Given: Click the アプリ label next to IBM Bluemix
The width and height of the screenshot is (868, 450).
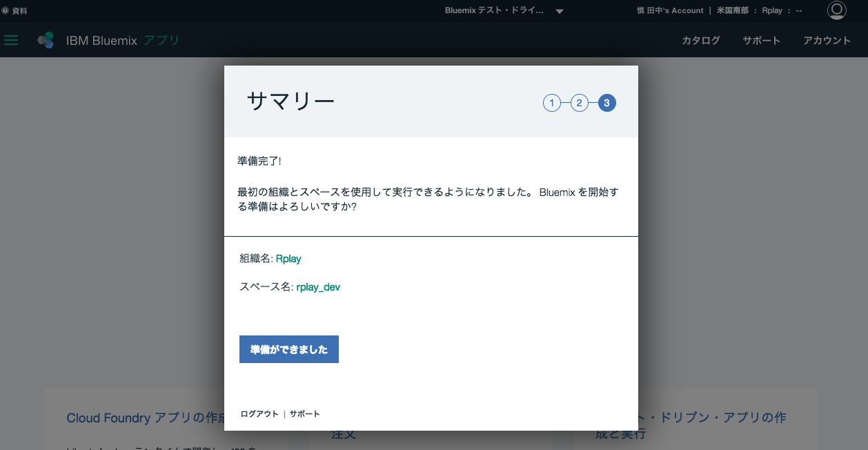Looking at the screenshot, I should click(161, 40).
